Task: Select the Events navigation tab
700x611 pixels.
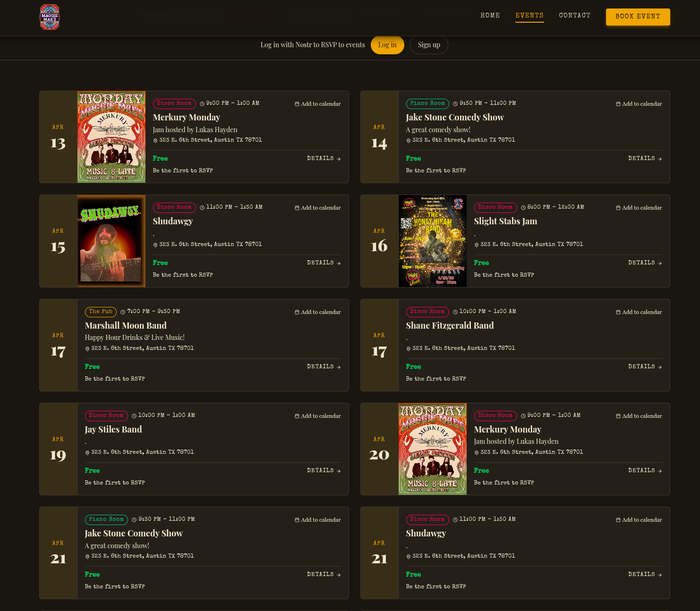Action: coord(529,16)
